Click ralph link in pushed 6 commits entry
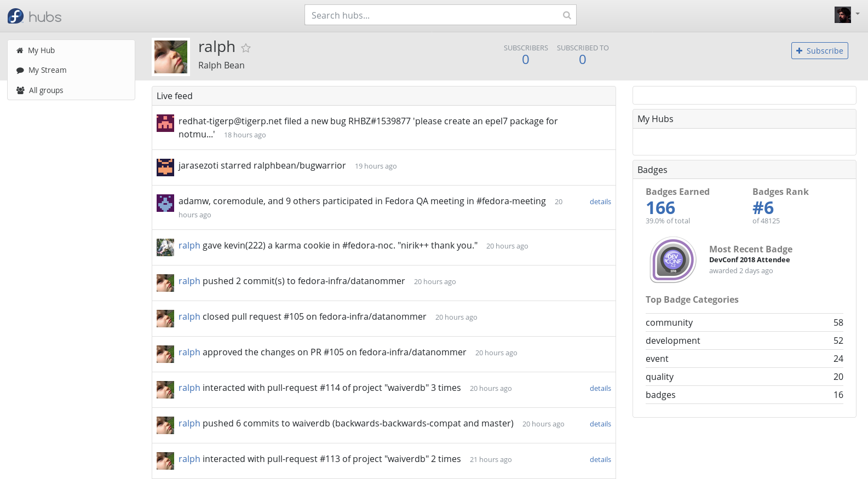The width and height of the screenshot is (868, 479). tap(189, 424)
